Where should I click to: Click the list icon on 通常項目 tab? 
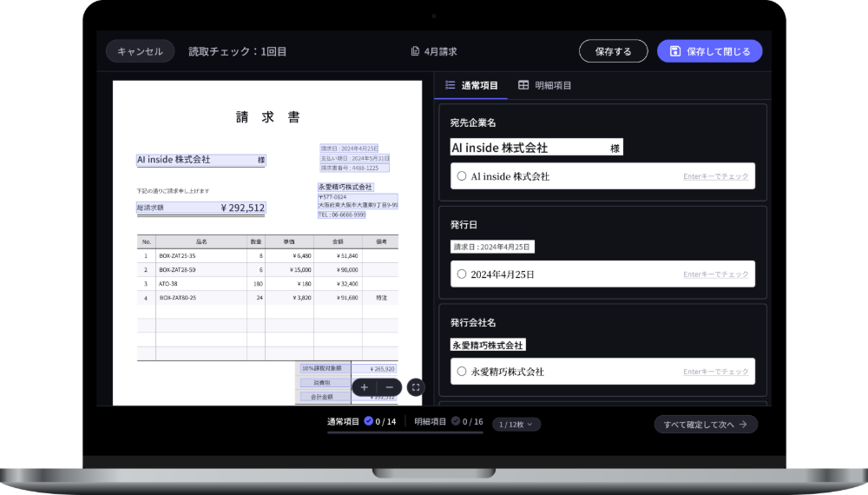[x=450, y=85]
